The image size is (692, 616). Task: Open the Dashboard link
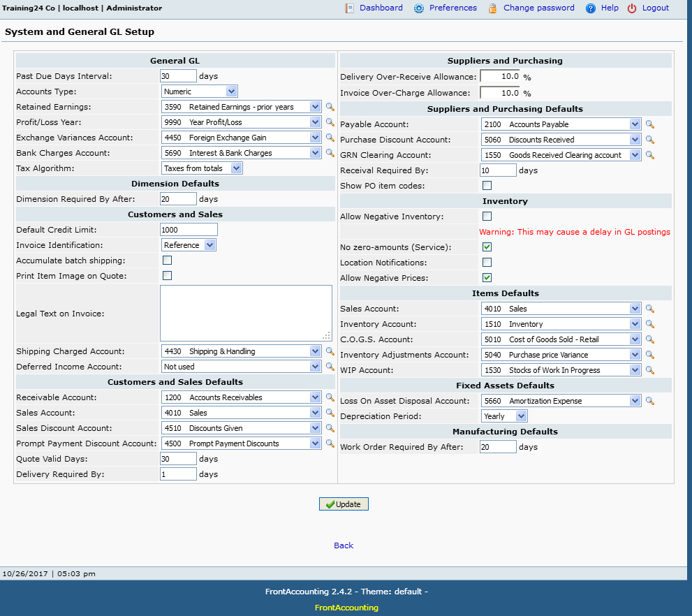pos(381,8)
